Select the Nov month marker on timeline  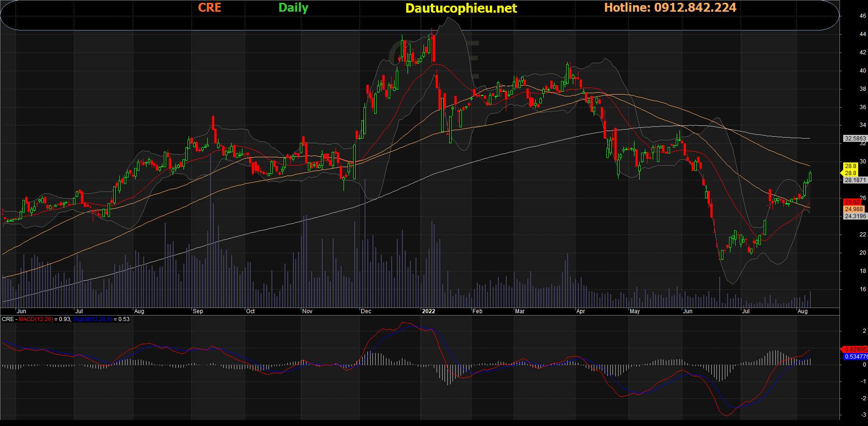(x=307, y=311)
